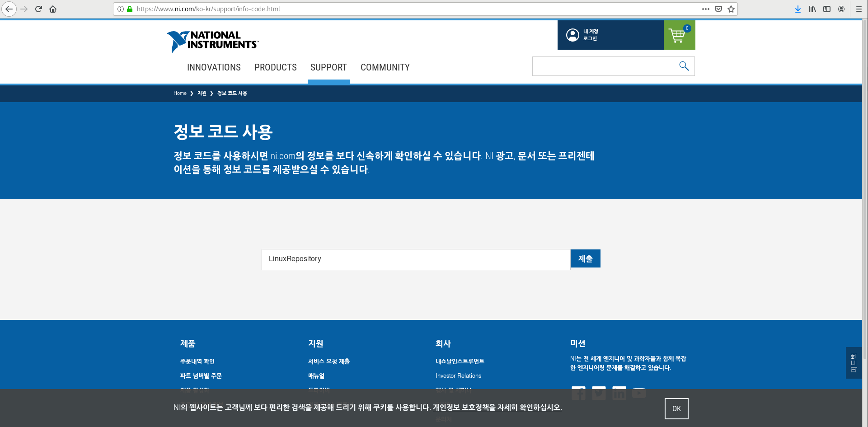Image resolution: width=868 pixels, height=427 pixels.
Task: Open the shopping cart
Action: [679, 35]
